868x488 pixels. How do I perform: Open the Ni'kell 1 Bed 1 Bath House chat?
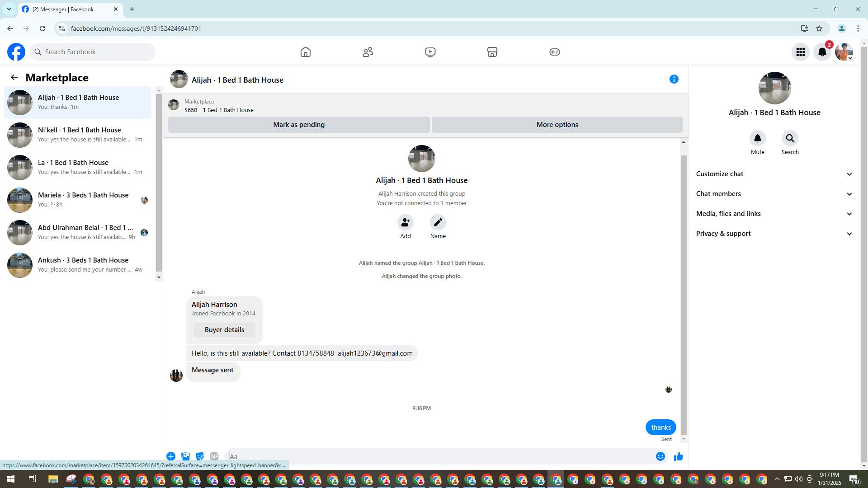[78, 135]
